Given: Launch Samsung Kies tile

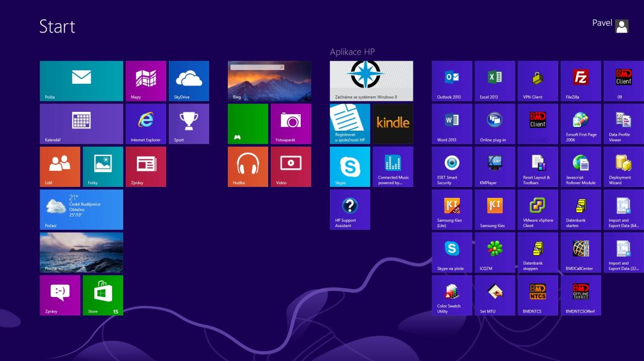Looking at the screenshot, I should [x=495, y=209].
